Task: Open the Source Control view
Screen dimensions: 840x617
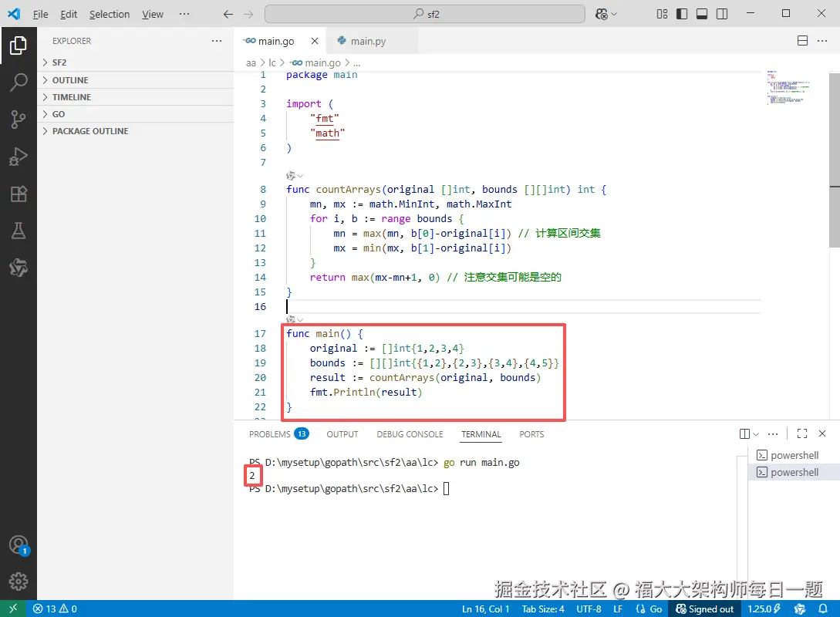Action: [19, 120]
